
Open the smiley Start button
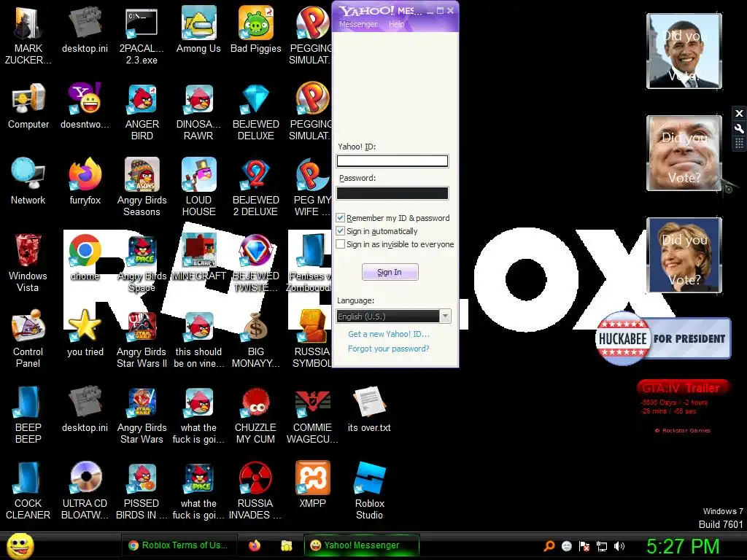click(x=20, y=545)
